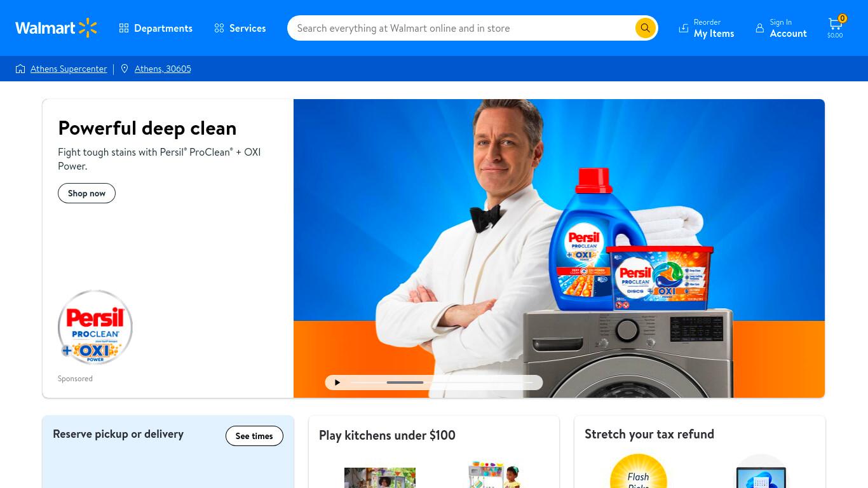Click the Shop now button

click(86, 193)
